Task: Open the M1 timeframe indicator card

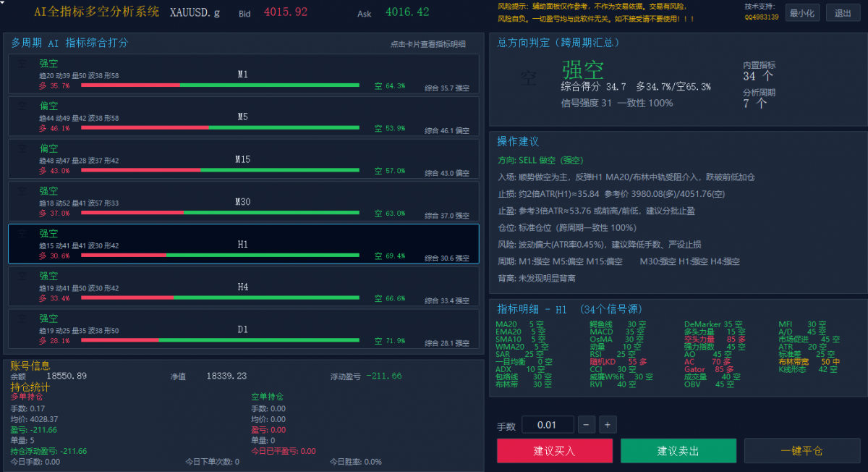Action: tap(244, 74)
